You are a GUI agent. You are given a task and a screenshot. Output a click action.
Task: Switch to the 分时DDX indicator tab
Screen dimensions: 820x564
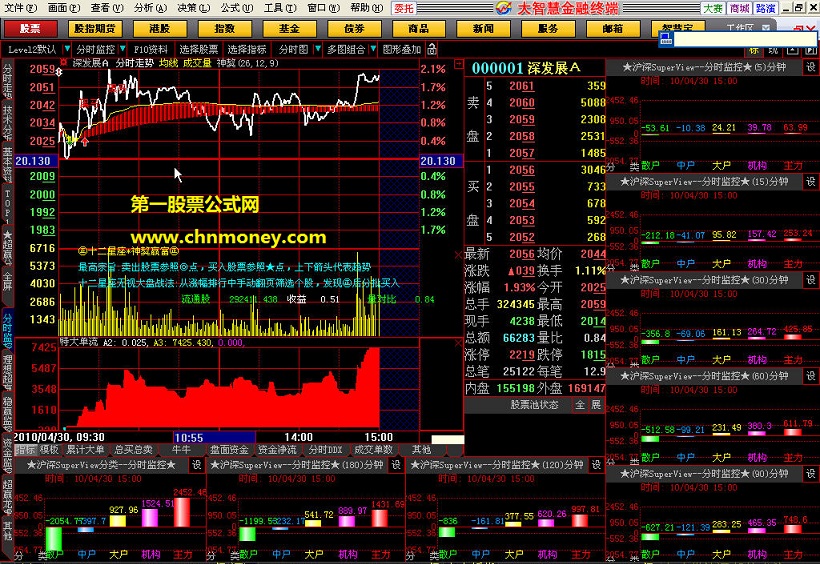click(325, 449)
